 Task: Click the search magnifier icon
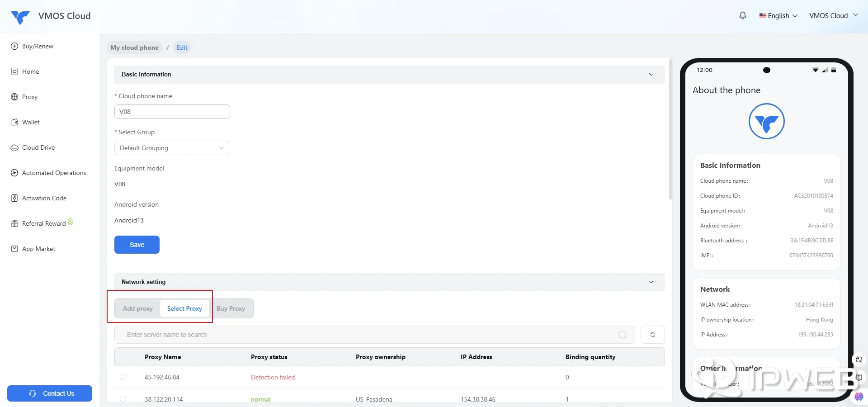(623, 335)
